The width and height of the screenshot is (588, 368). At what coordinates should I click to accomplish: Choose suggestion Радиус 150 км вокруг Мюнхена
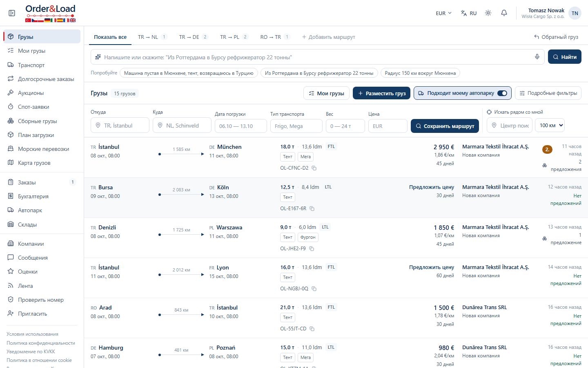point(420,73)
